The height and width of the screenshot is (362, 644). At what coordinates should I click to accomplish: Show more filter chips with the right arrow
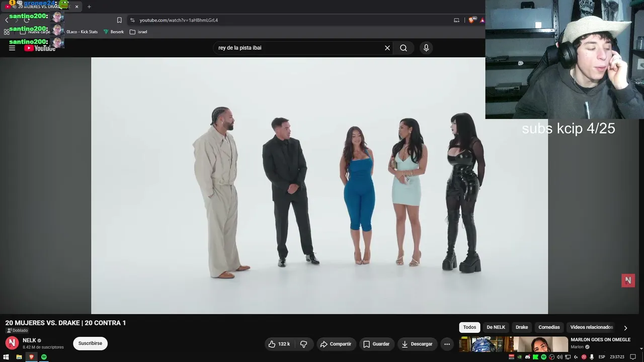pos(625,328)
